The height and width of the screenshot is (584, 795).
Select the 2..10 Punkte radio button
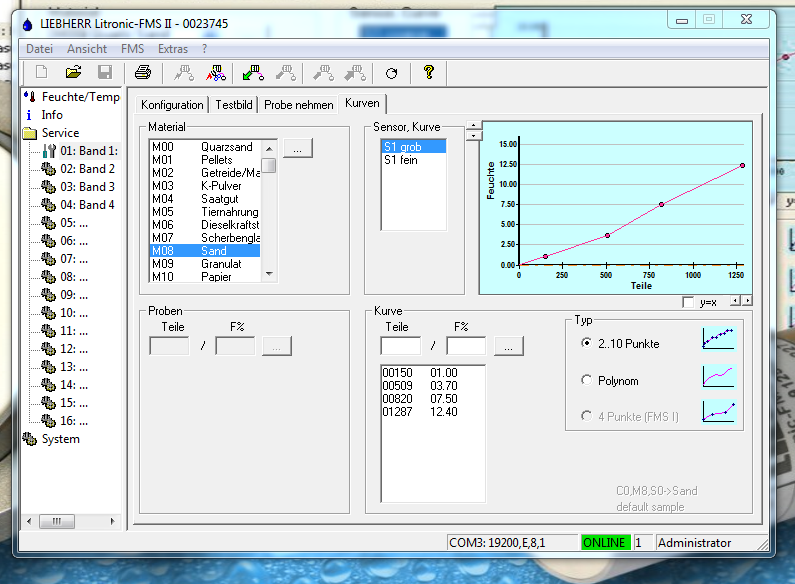[586, 343]
